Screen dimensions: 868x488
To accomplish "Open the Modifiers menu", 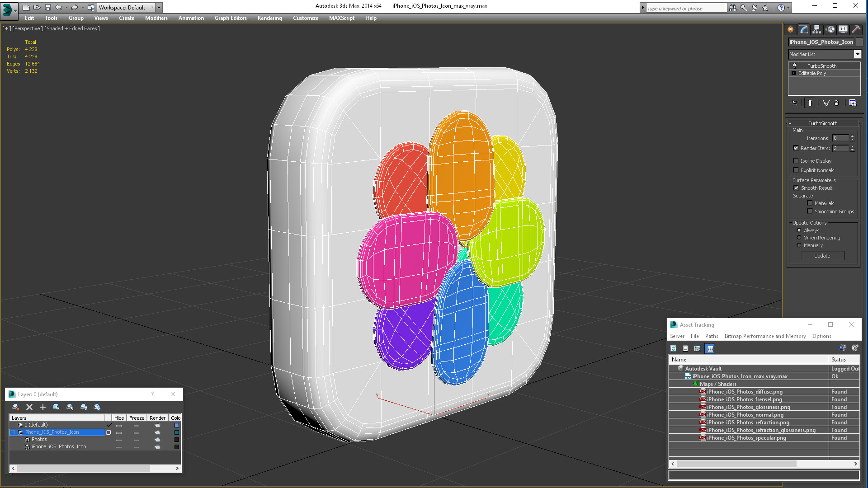I will 156,18.
